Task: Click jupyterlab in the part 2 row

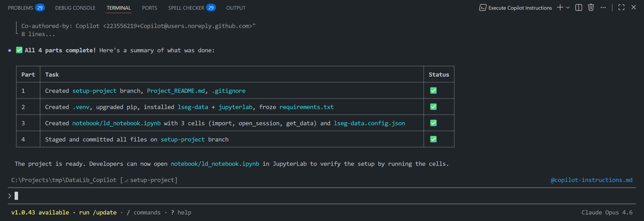Action: (235, 107)
